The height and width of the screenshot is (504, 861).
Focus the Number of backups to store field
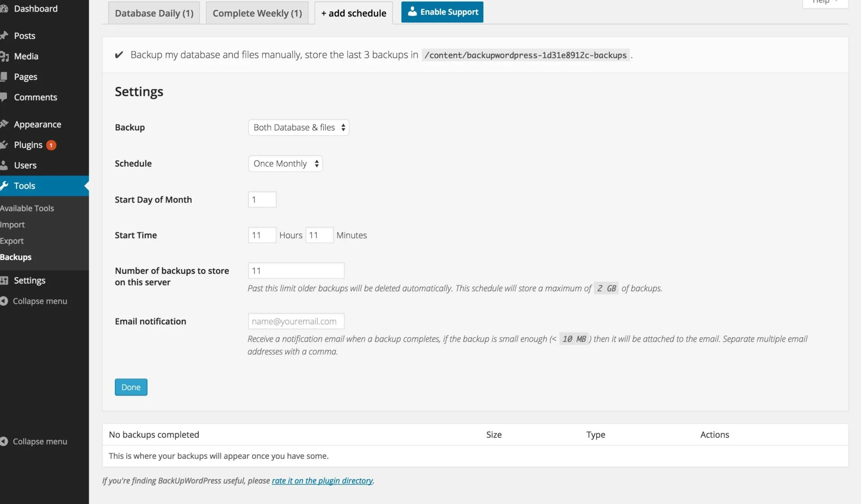pos(296,271)
